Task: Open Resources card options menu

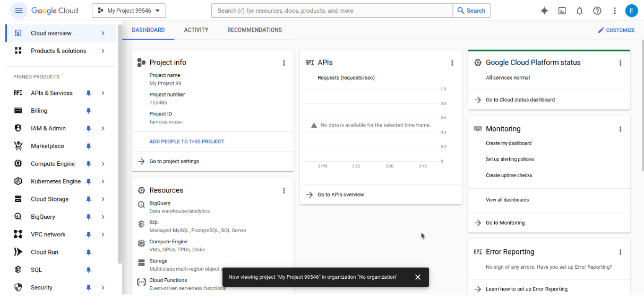Action: click(x=284, y=191)
